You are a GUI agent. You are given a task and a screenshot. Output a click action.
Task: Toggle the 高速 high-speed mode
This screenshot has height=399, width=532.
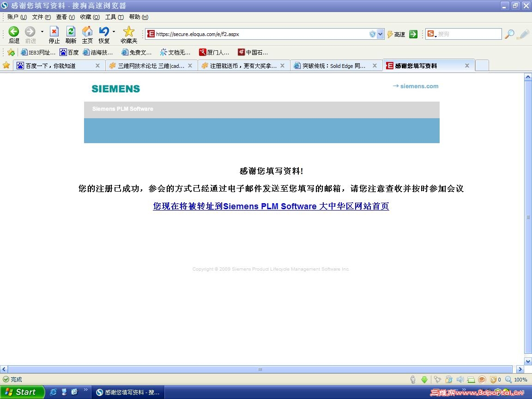[396, 34]
